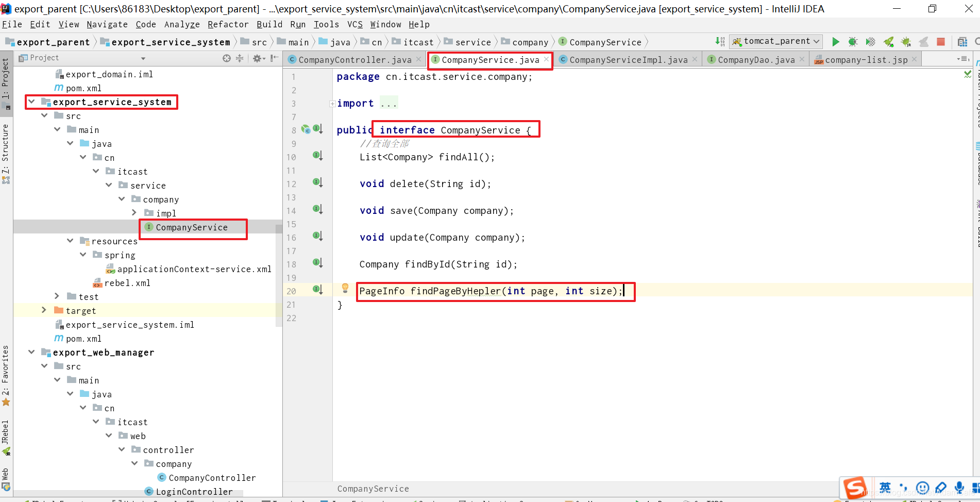This screenshot has height=502, width=980.
Task: Open the Refactor menu
Action: tap(228, 24)
